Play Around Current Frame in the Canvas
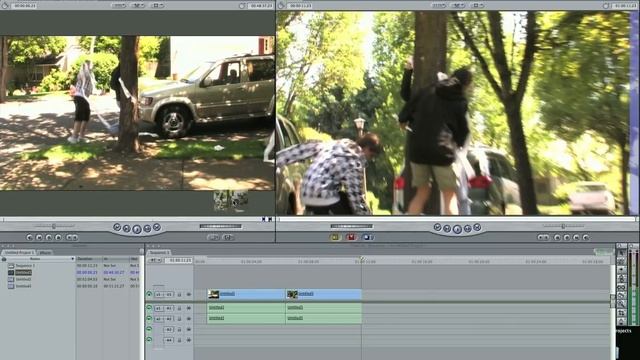This screenshot has height=360, width=640. click(x=468, y=229)
